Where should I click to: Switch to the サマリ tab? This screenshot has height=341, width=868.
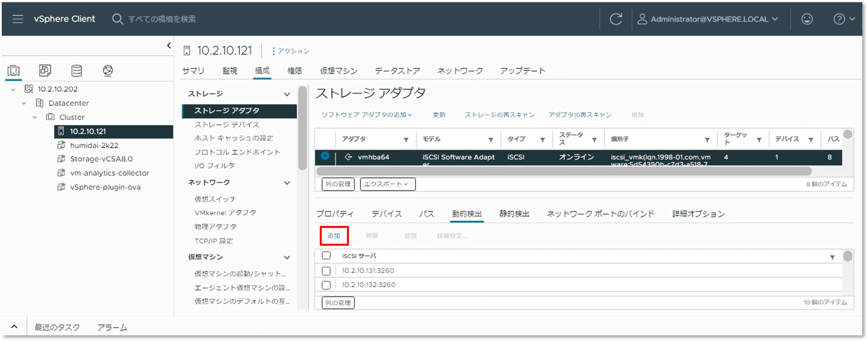click(x=193, y=71)
